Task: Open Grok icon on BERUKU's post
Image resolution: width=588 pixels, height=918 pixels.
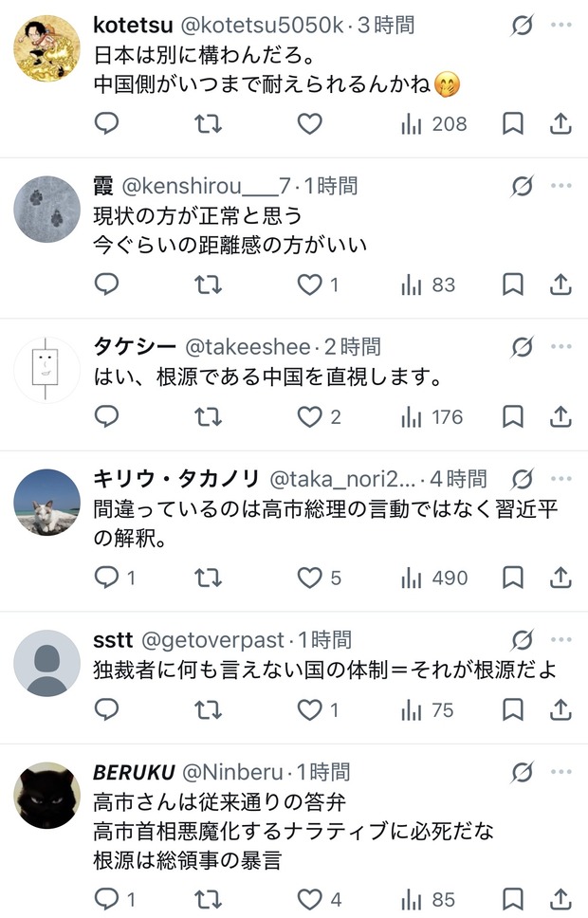Action: [x=522, y=772]
